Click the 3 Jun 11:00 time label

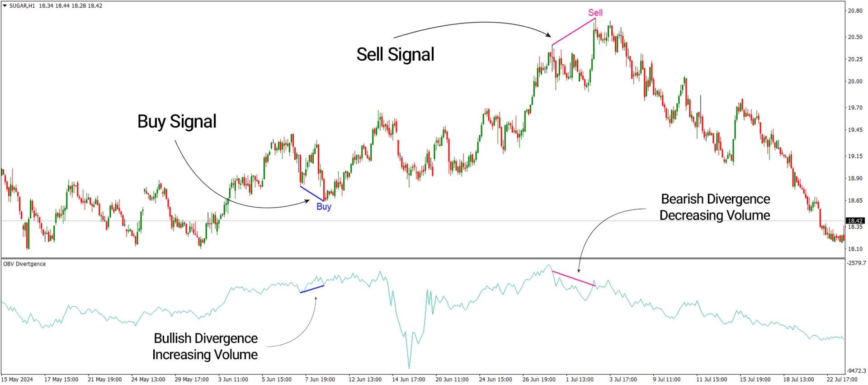(x=233, y=379)
